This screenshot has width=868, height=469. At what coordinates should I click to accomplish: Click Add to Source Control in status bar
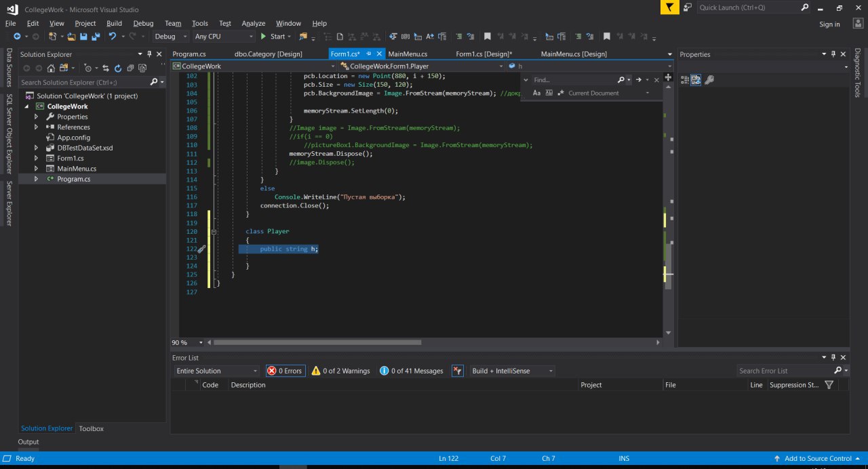point(817,459)
